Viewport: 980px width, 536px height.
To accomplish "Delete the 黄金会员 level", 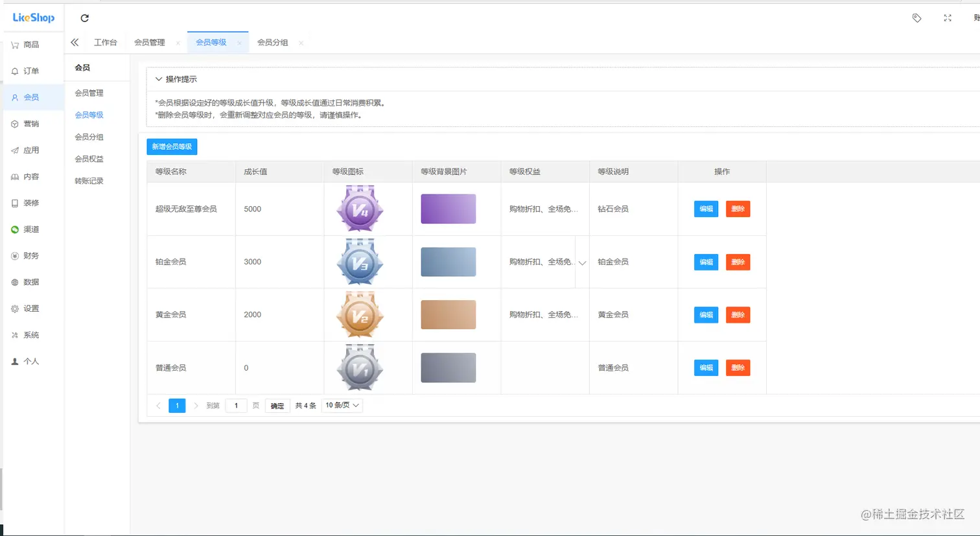I will point(738,315).
